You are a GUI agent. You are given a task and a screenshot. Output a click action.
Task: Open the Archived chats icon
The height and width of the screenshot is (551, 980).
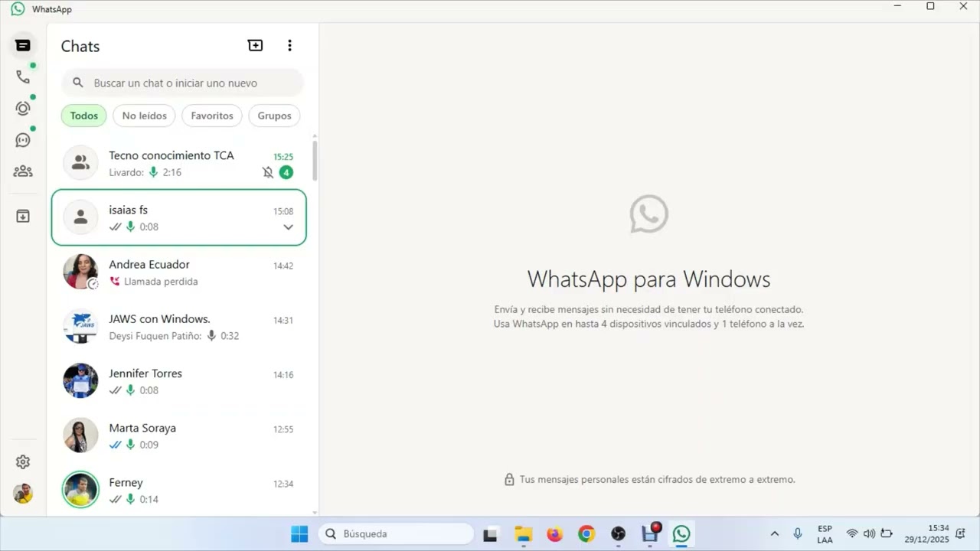pos(23,217)
